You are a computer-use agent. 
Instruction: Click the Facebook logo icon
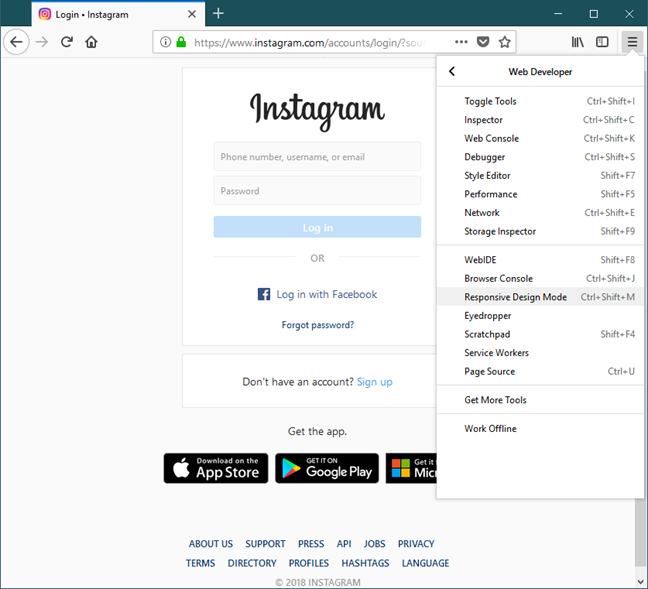(x=264, y=294)
